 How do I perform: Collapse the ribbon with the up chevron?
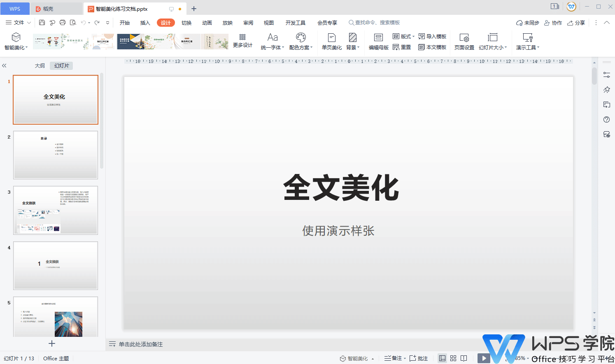606,23
